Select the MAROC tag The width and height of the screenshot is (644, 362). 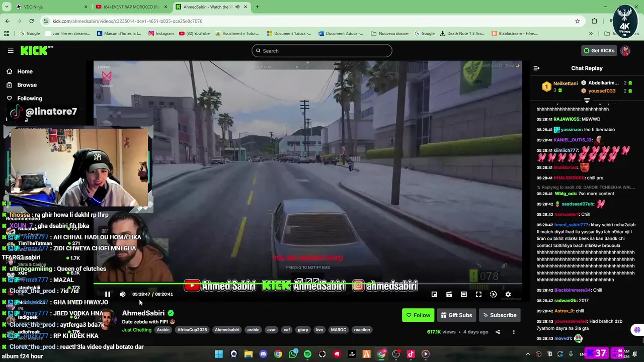click(339, 330)
